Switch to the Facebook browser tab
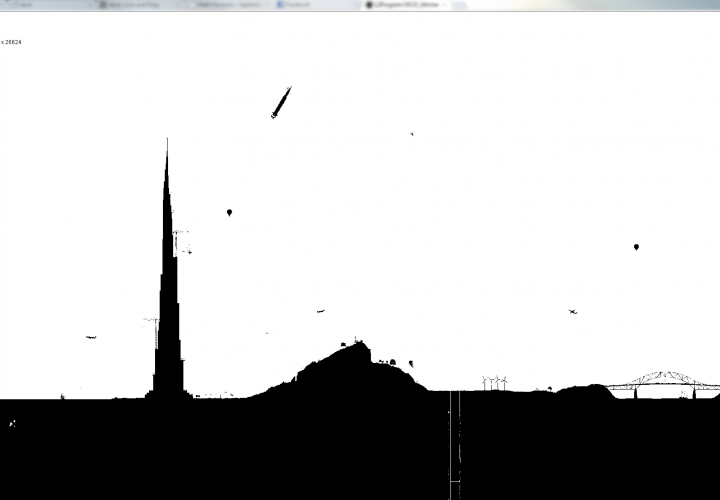This screenshot has width=720, height=500. coord(300,5)
